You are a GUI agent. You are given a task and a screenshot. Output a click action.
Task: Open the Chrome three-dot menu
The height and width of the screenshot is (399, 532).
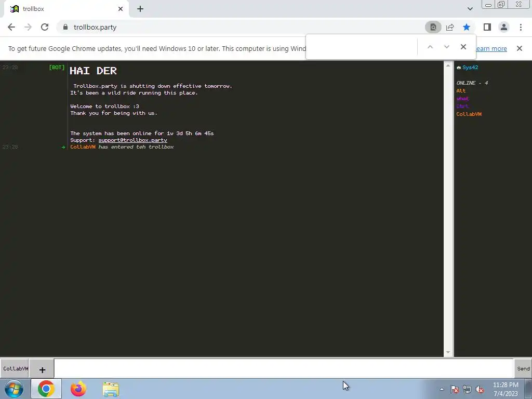521,27
